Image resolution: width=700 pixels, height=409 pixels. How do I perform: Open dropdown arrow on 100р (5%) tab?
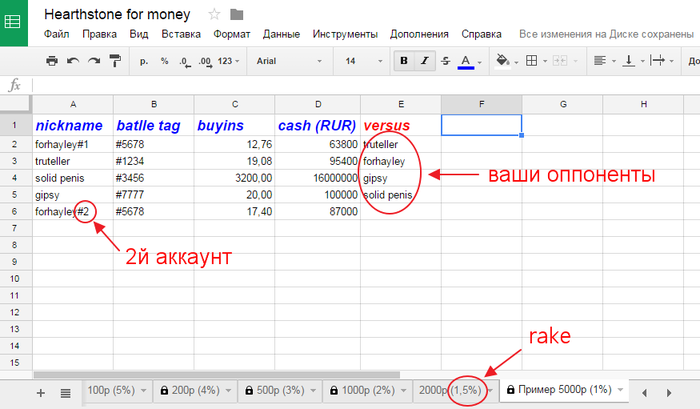144,390
